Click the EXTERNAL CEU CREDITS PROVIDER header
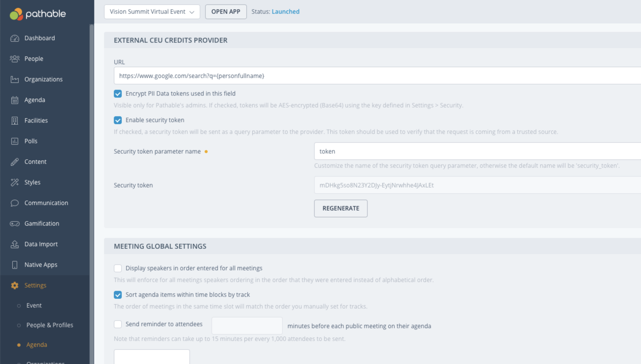The height and width of the screenshot is (364, 641). [171, 40]
